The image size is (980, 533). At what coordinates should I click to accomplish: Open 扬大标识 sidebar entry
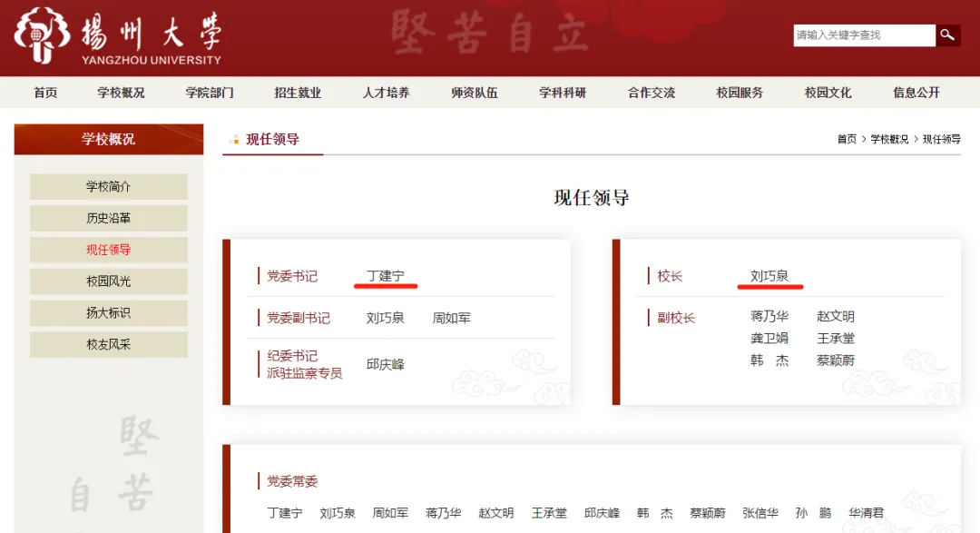pos(109,313)
